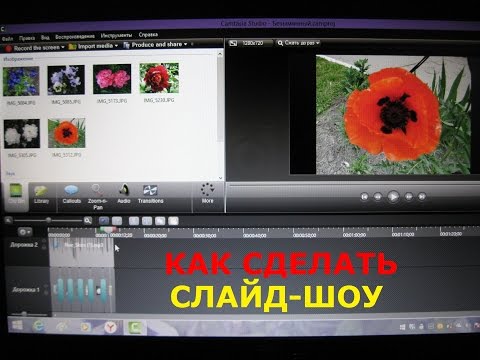The width and height of the screenshot is (480, 360).
Task: Select the IMG_5173.JPG pink flowers thumbnail
Action: tap(112, 79)
